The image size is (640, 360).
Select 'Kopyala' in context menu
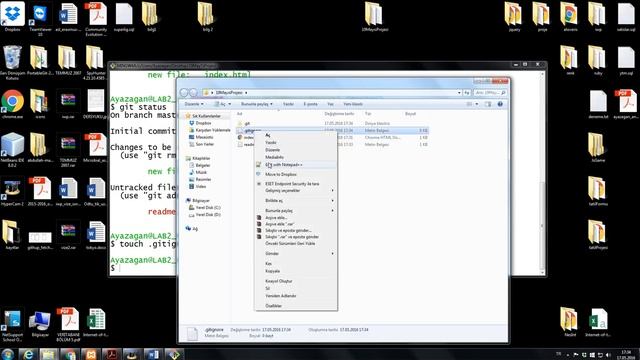pos(273,271)
